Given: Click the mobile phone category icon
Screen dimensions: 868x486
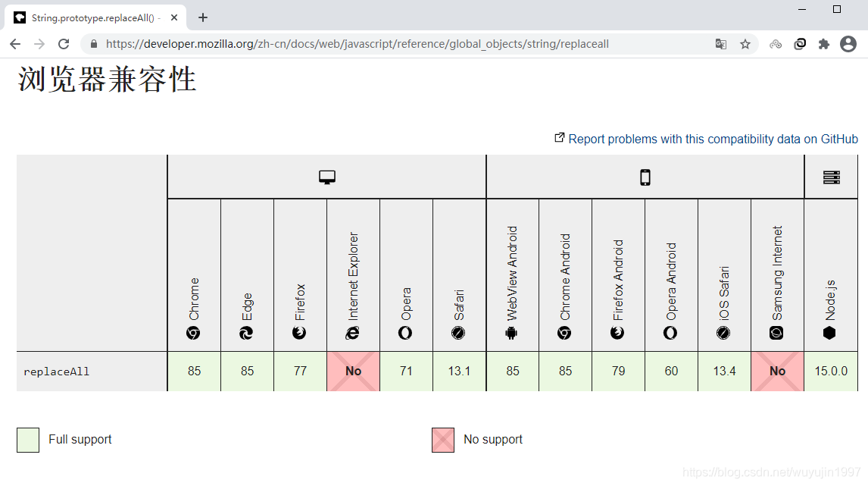Looking at the screenshot, I should [645, 175].
